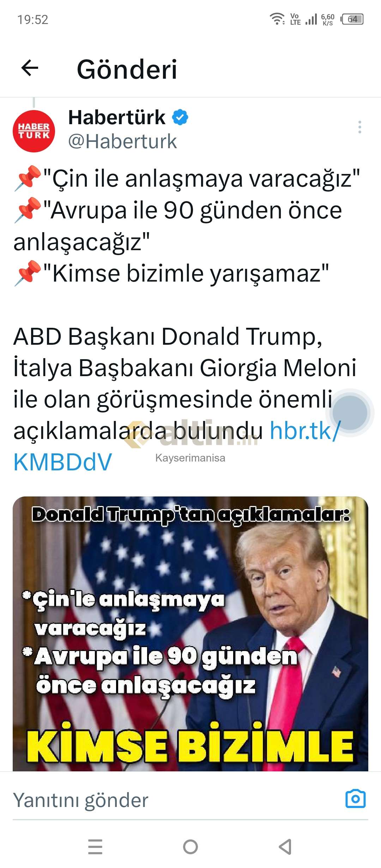The image size is (381, 868).
Task: Tap the Gönderi page title
Action: pyautogui.click(x=127, y=69)
